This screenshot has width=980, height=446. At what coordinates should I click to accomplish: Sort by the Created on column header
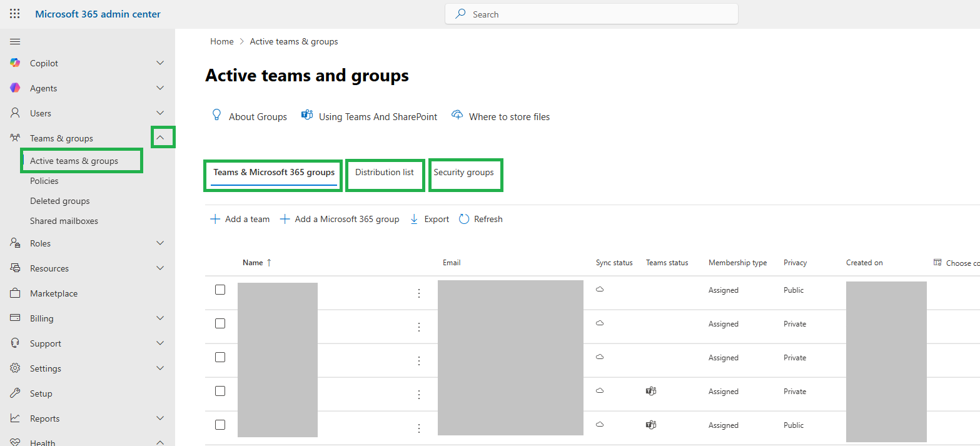(864, 263)
